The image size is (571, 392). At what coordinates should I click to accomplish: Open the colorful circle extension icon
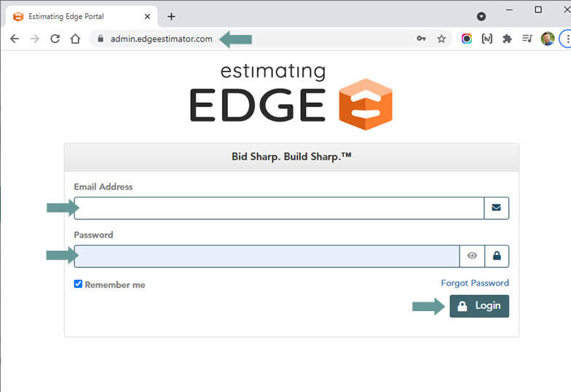click(x=466, y=39)
